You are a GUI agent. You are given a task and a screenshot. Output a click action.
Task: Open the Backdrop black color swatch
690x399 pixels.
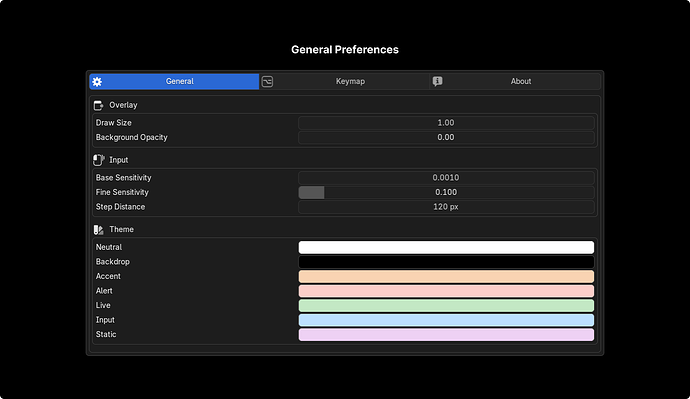click(x=446, y=262)
